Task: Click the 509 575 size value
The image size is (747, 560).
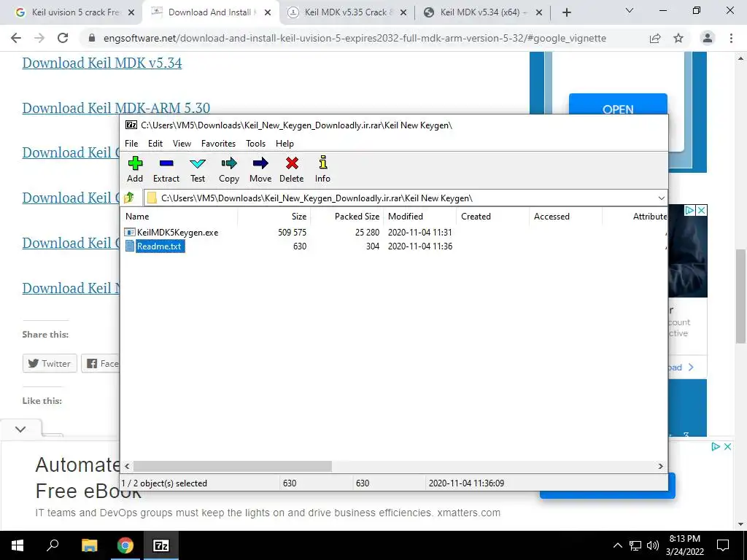Action: [x=292, y=233]
